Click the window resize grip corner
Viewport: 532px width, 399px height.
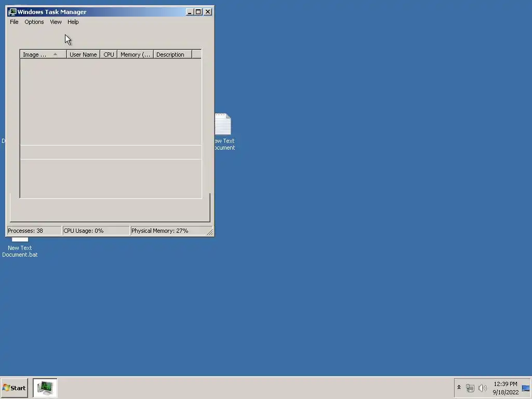[x=210, y=232]
